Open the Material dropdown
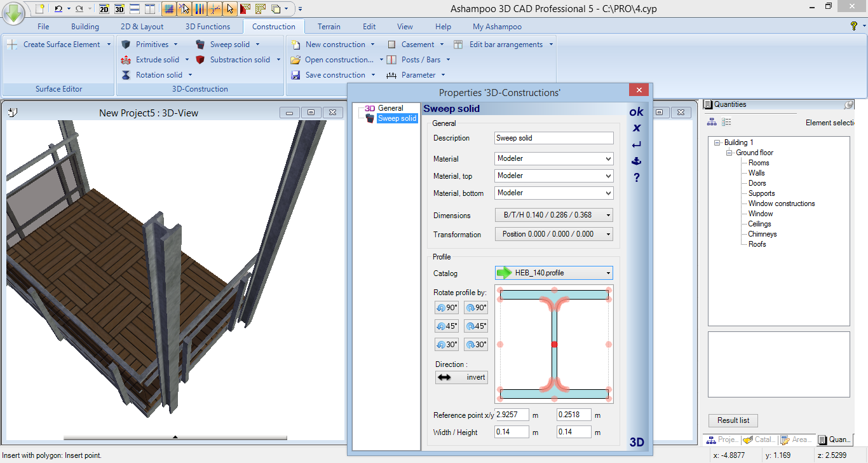Viewport: 868px width, 463px height. coord(553,159)
